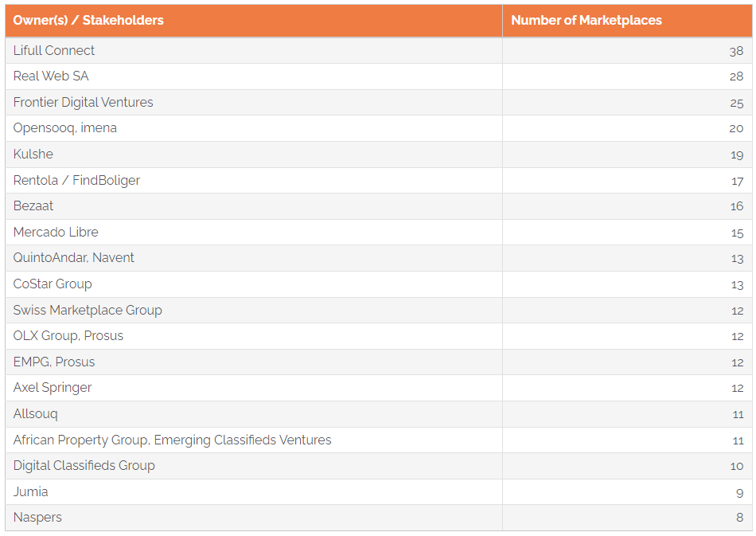Select the count 9 in the Jumia row
Viewport: 756px width, 536px height.
tap(740, 494)
